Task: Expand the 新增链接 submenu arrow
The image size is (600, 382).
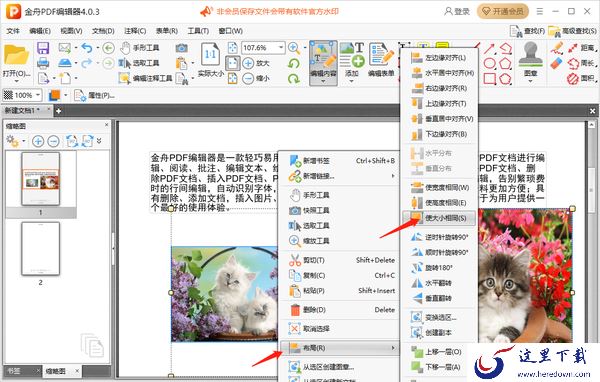Action: tap(393, 176)
